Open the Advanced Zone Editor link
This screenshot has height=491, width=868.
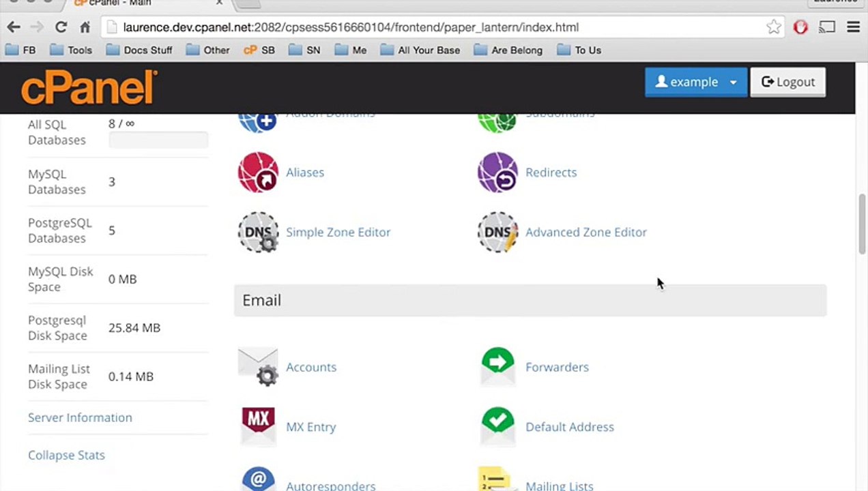(x=585, y=233)
